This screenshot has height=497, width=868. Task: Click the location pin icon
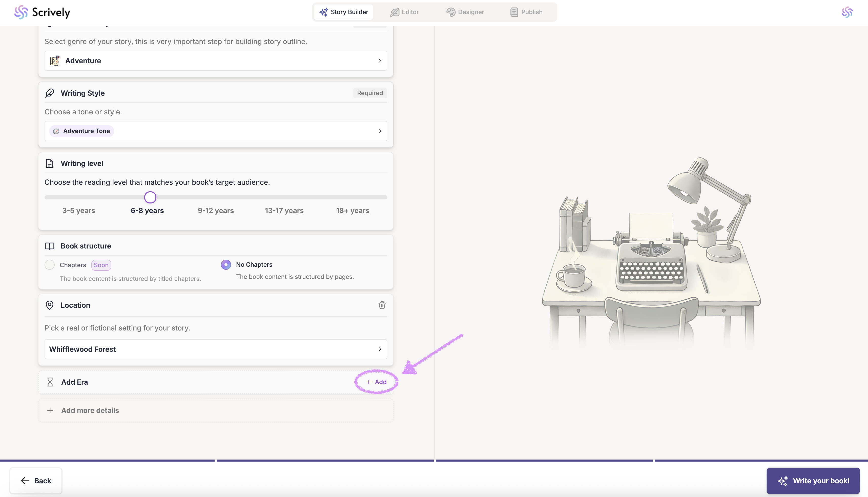(50, 305)
